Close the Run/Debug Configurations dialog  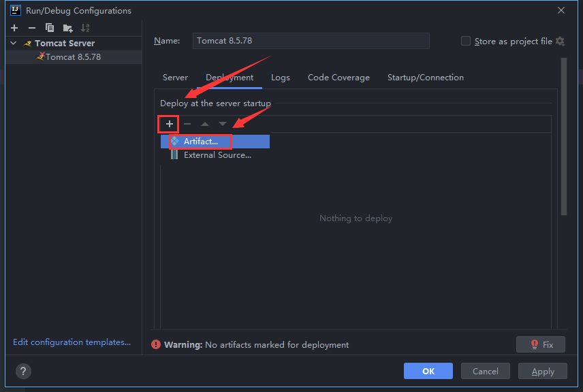[x=561, y=10]
